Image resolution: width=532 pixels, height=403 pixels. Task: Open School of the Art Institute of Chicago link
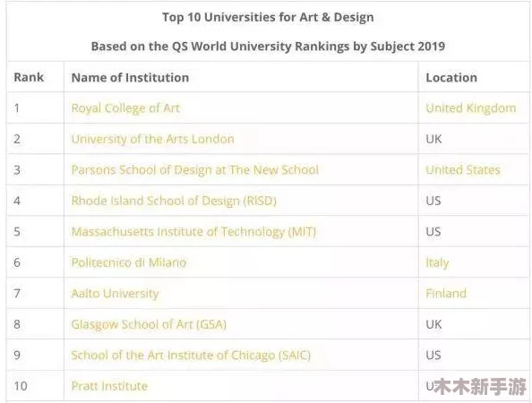(x=191, y=356)
